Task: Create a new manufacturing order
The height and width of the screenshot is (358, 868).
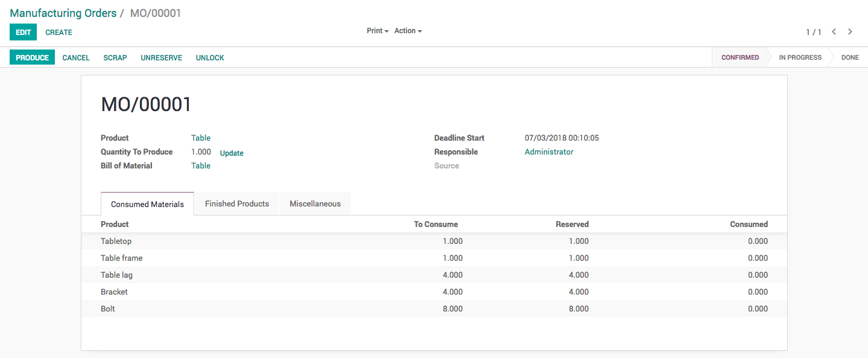Action: tap(59, 33)
